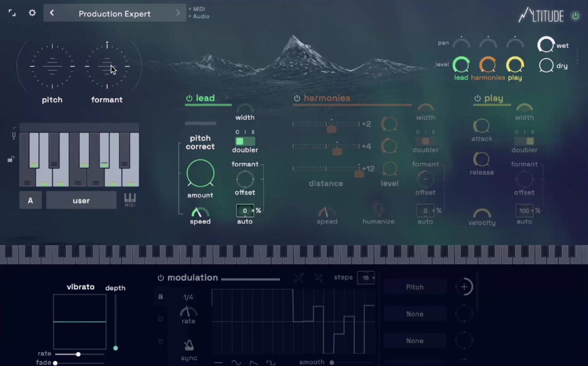The height and width of the screenshot is (366, 588).
Task: Switch to modulation tab c
Action: click(160, 341)
